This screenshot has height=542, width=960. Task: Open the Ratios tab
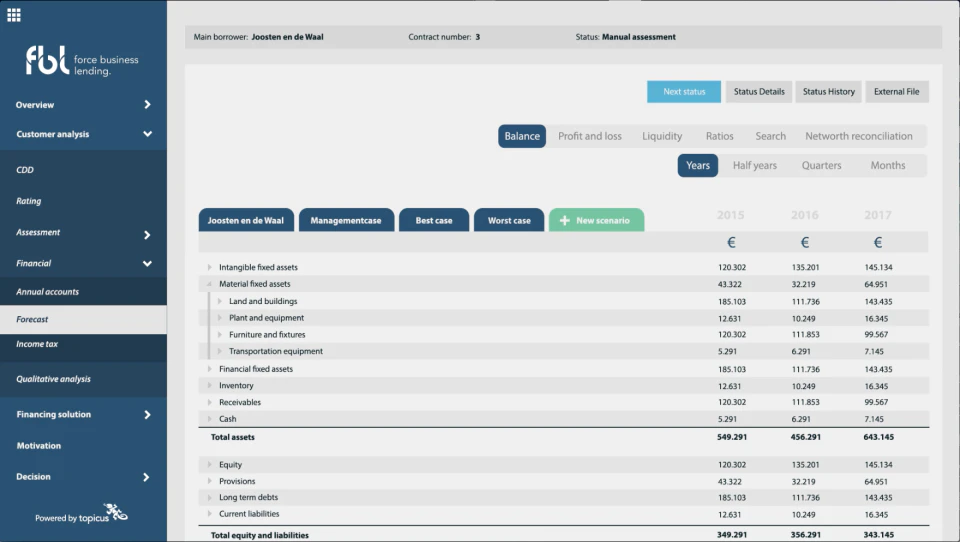point(719,136)
